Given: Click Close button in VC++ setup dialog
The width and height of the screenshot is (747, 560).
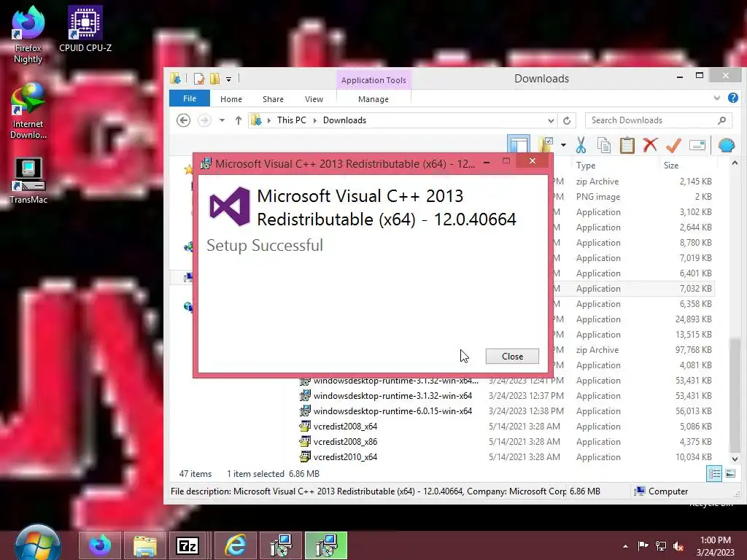Looking at the screenshot, I should [512, 356].
